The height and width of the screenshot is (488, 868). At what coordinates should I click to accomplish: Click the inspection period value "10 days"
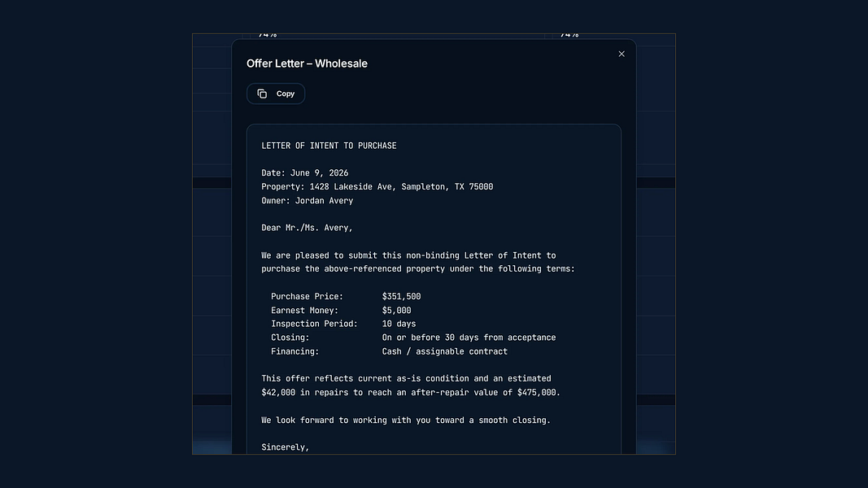(399, 324)
